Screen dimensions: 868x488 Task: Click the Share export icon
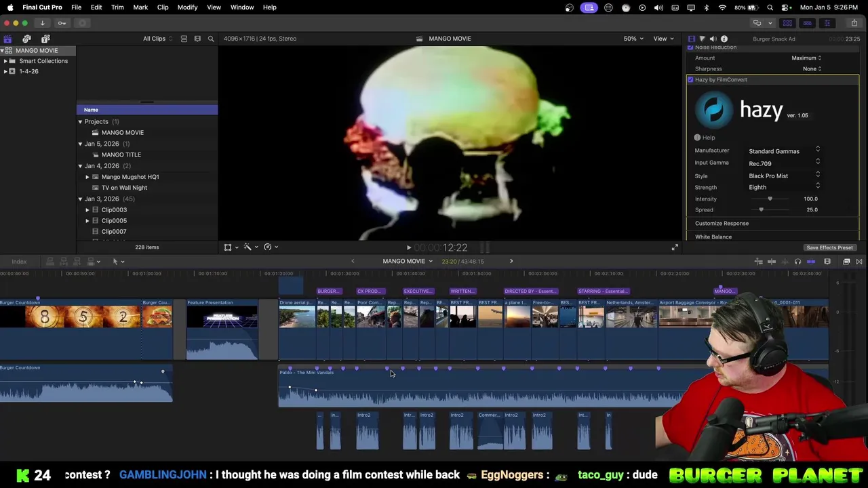854,23
